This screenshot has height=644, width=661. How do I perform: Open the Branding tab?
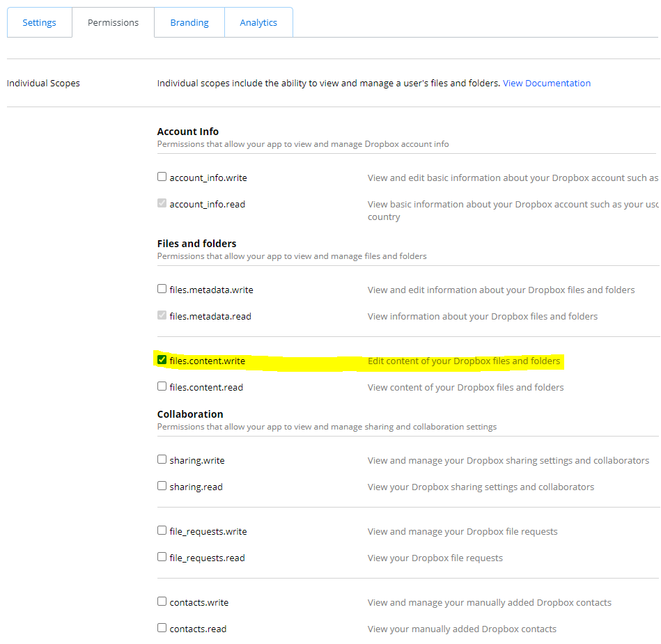coord(189,22)
